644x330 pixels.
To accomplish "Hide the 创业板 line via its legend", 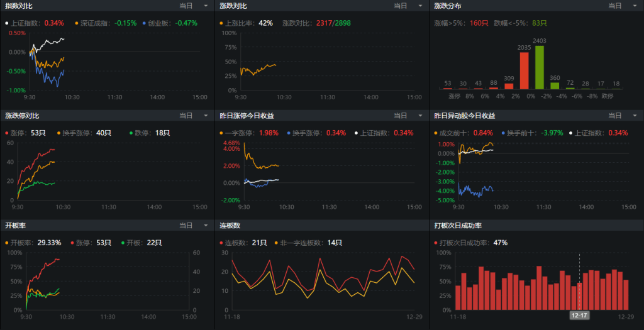I will (x=160, y=23).
